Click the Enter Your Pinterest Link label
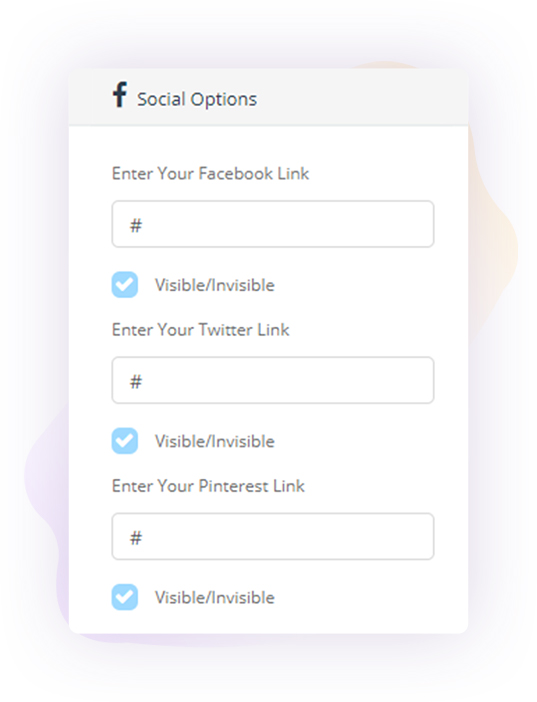 208,486
